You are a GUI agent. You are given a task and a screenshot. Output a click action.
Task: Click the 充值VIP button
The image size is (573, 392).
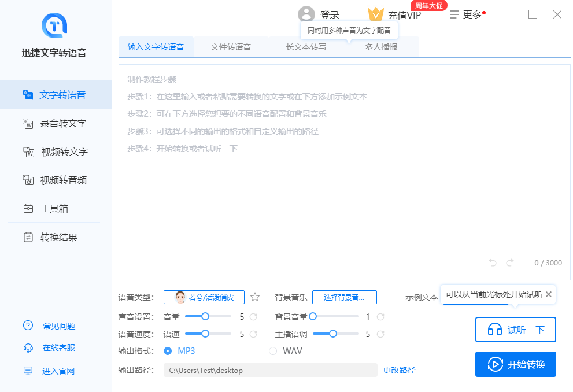(405, 15)
